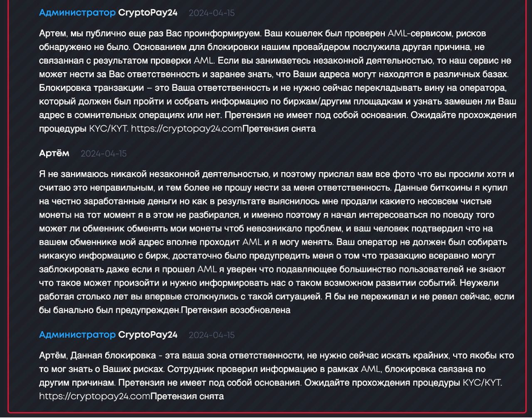
Task: Click the paragraph beginning "Я не занимаюсь никакой"
Action: pos(277,242)
